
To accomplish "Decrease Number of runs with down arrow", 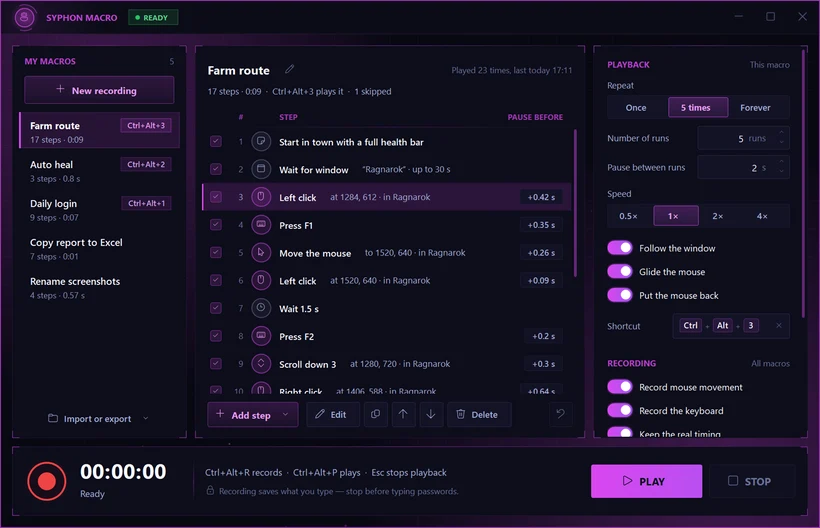I will [x=781, y=142].
